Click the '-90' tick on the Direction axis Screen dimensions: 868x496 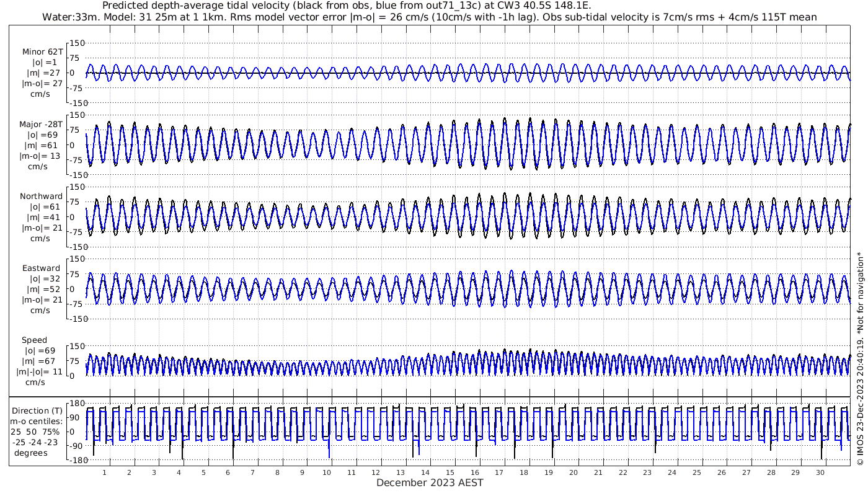tap(77, 446)
